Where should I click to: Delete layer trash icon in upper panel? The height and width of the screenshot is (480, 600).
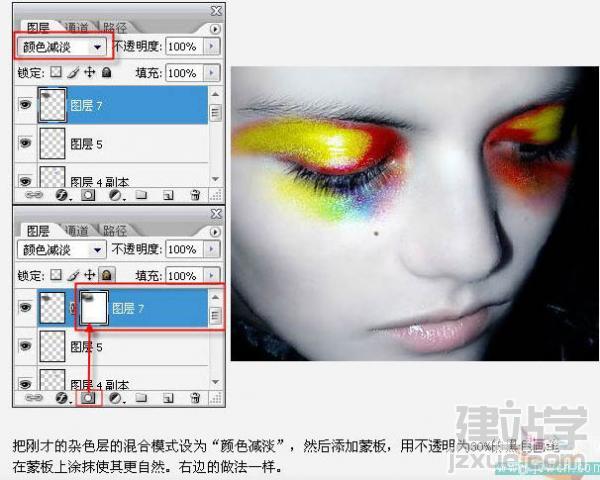click(195, 195)
